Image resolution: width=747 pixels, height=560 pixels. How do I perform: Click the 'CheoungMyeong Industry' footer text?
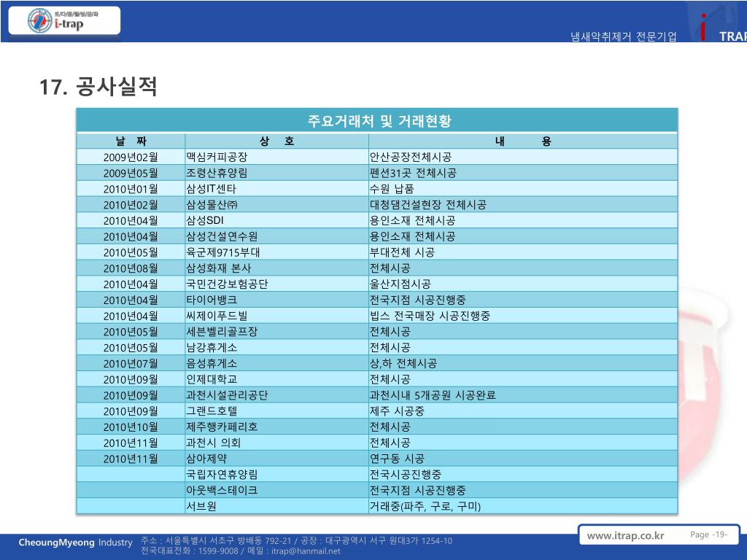click(x=75, y=542)
